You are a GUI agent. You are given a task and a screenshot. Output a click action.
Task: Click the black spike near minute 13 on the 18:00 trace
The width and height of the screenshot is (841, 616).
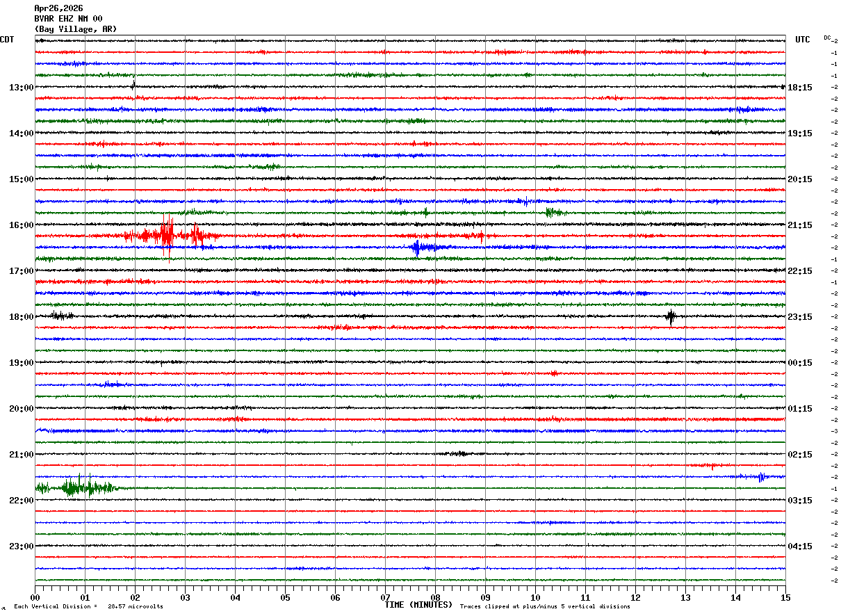[x=671, y=316]
